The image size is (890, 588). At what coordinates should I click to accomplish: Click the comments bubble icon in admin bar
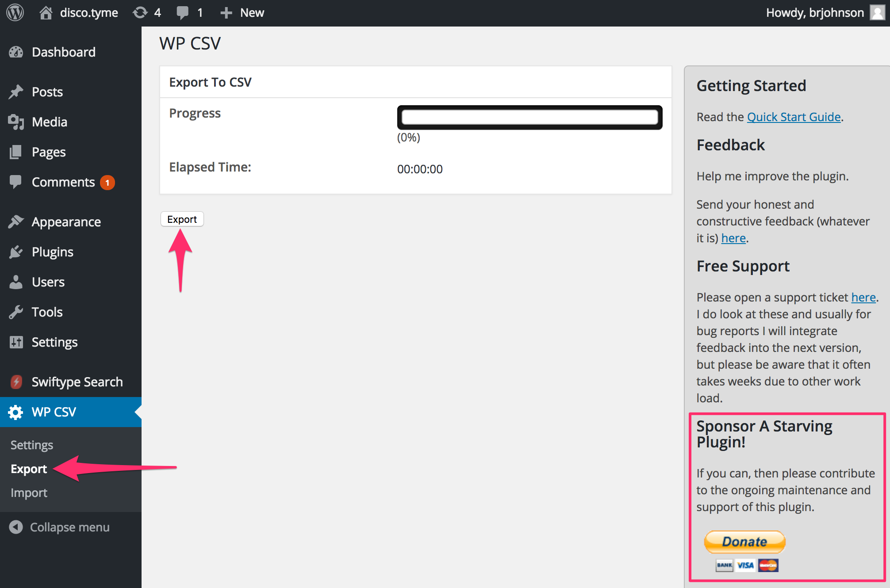[x=182, y=12]
